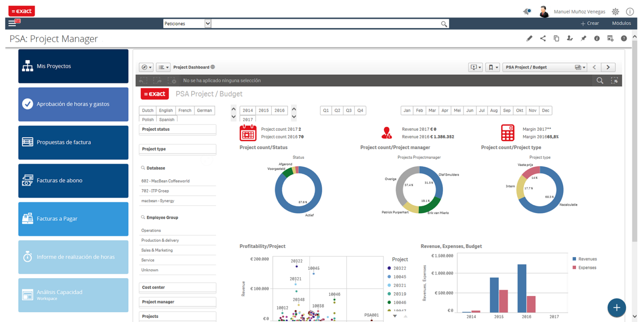Select the English language filter
The image size is (644, 322).
click(x=166, y=110)
